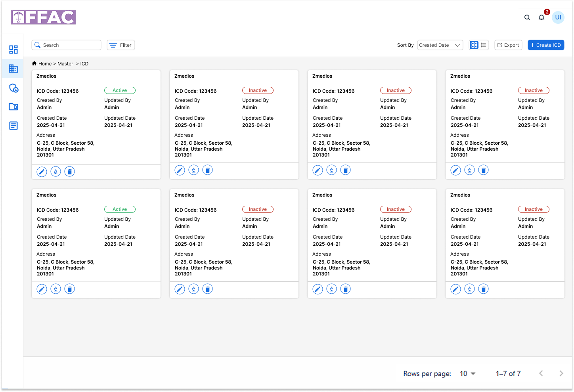Viewport: 574px width, 392px height.
Task: Click the magnifier icon in the top header
Action: click(x=527, y=17)
